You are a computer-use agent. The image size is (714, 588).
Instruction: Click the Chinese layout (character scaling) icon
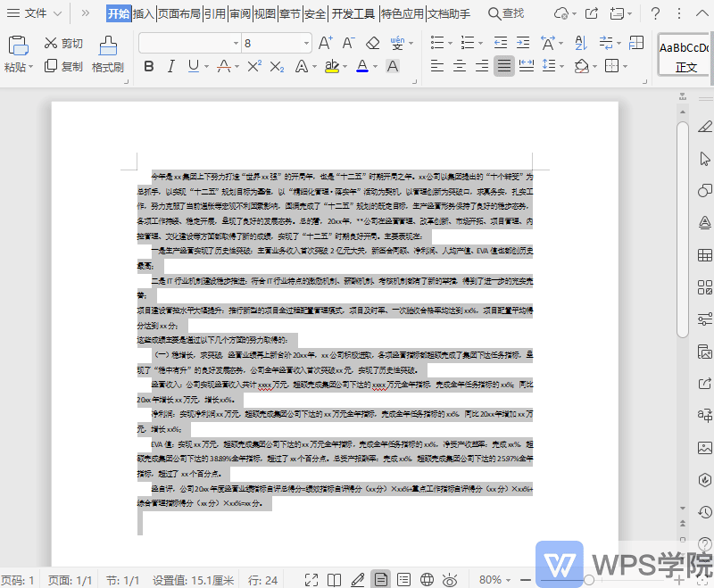(548, 43)
